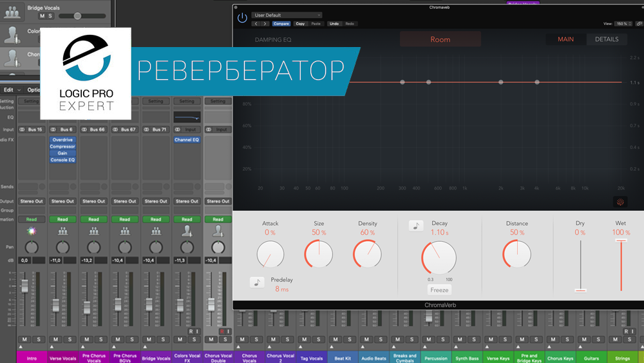Record-enable Chorus Vocal Double channel
The height and width of the screenshot is (363, 644).
pyautogui.click(x=222, y=331)
